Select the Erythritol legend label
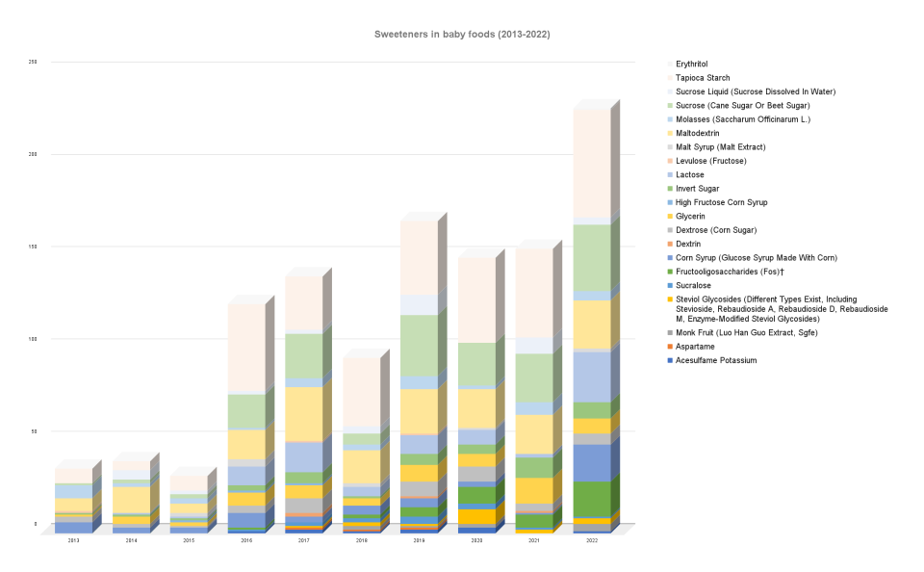 pyautogui.click(x=696, y=64)
